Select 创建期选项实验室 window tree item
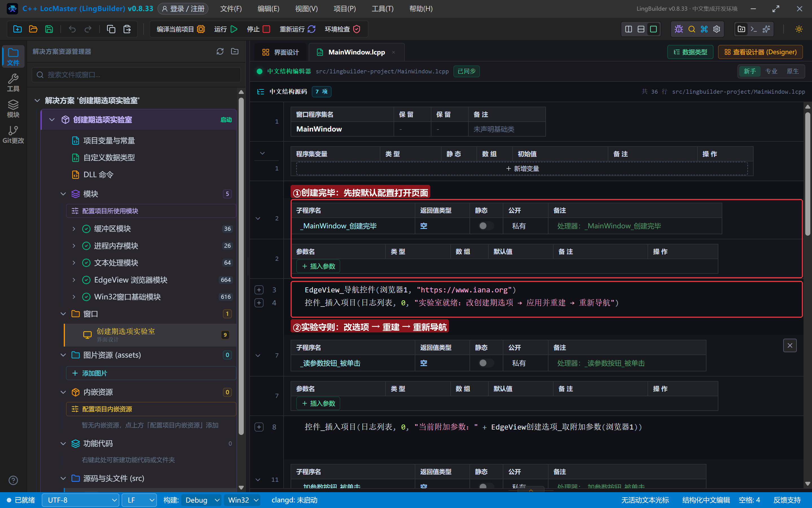This screenshot has width=812, height=508. tap(150, 335)
